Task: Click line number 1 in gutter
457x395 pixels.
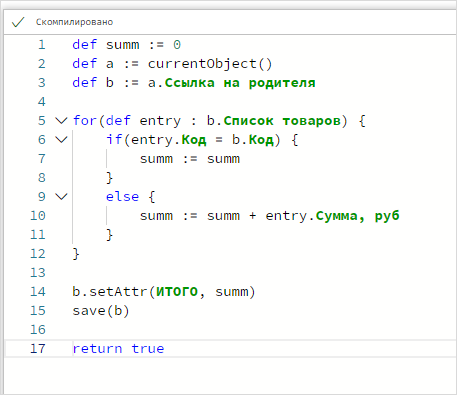Action: pos(41,45)
